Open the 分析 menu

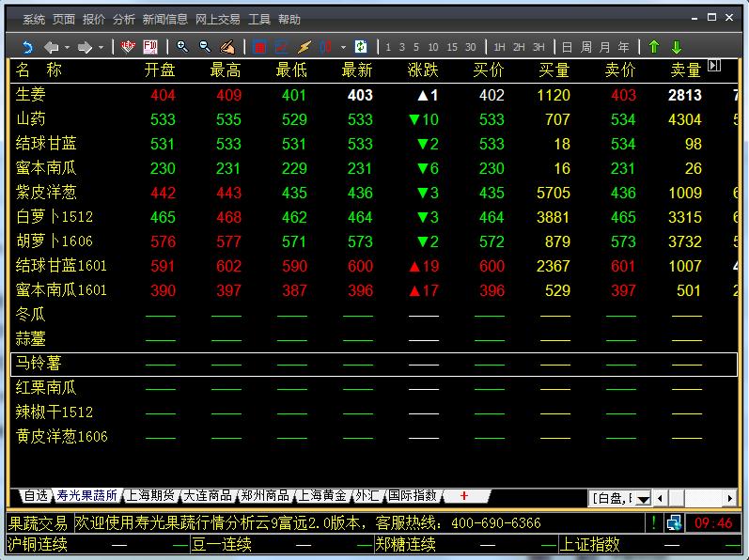tap(123, 20)
